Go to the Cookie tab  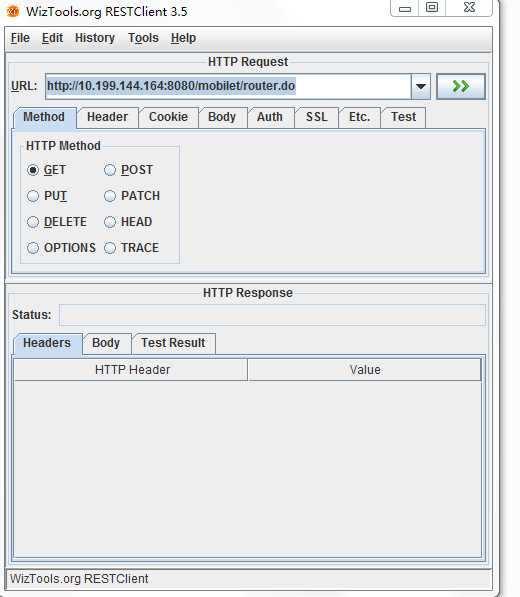coord(168,117)
